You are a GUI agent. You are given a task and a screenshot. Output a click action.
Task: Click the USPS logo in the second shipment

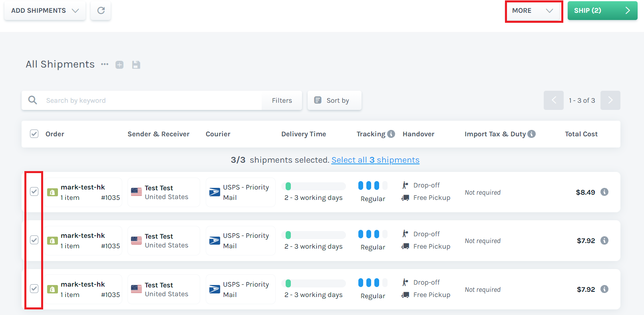[215, 241]
